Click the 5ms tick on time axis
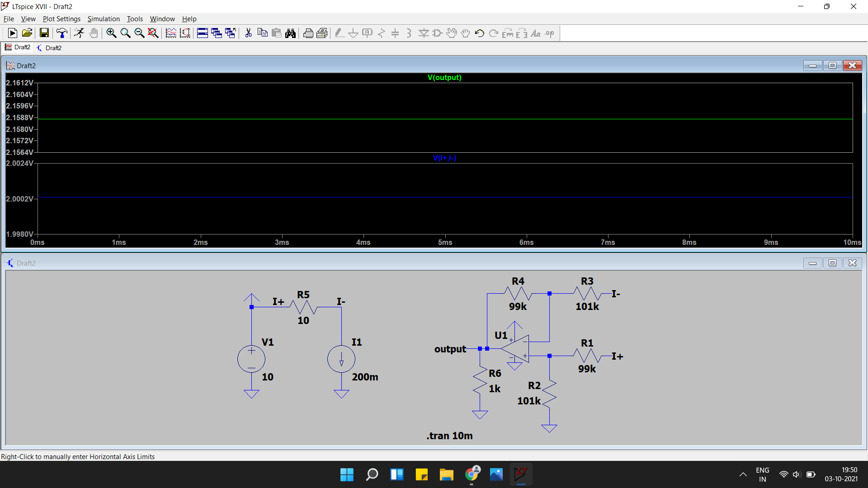Screen dimensions: 868x488 [445, 243]
